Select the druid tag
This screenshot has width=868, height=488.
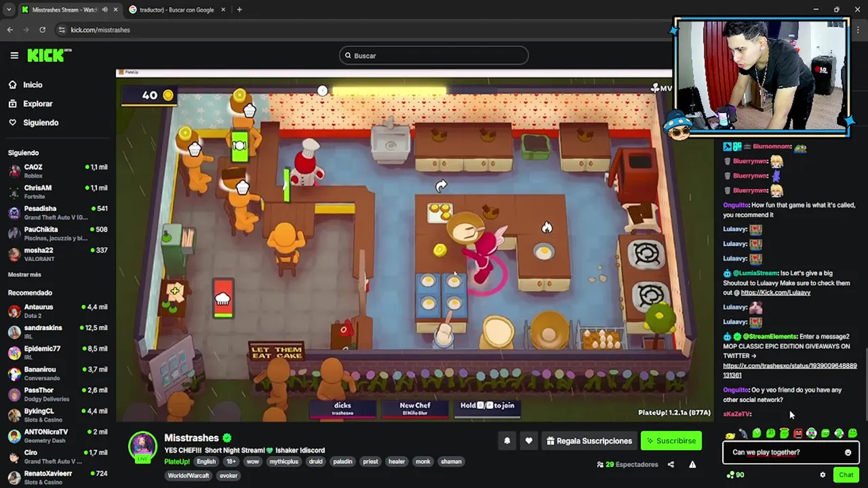(x=315, y=462)
